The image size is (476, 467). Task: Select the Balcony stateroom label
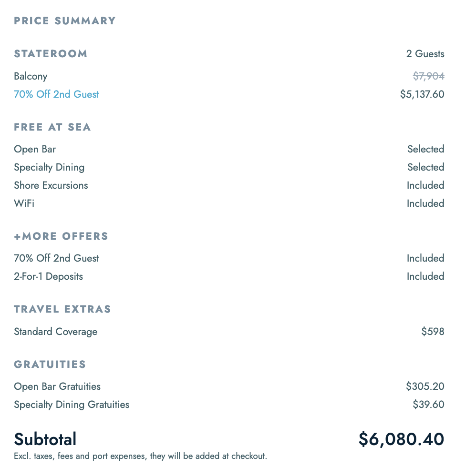[x=31, y=76]
